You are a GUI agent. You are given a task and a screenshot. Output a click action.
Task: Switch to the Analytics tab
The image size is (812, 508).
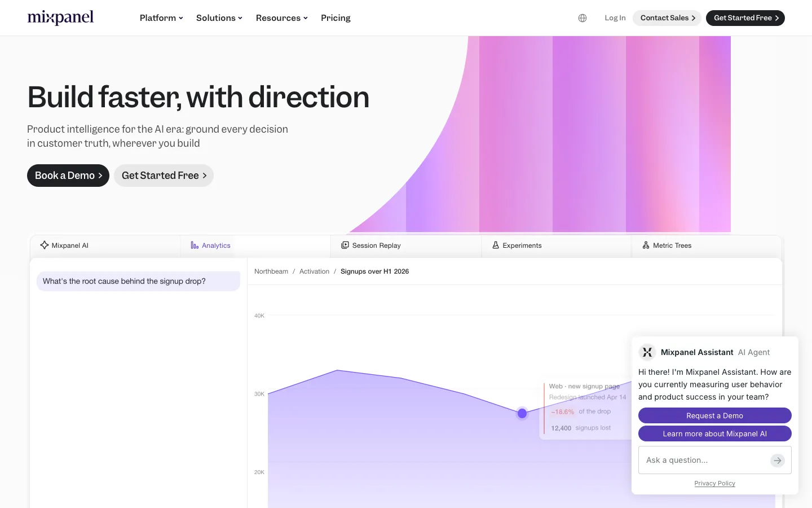(x=255, y=246)
